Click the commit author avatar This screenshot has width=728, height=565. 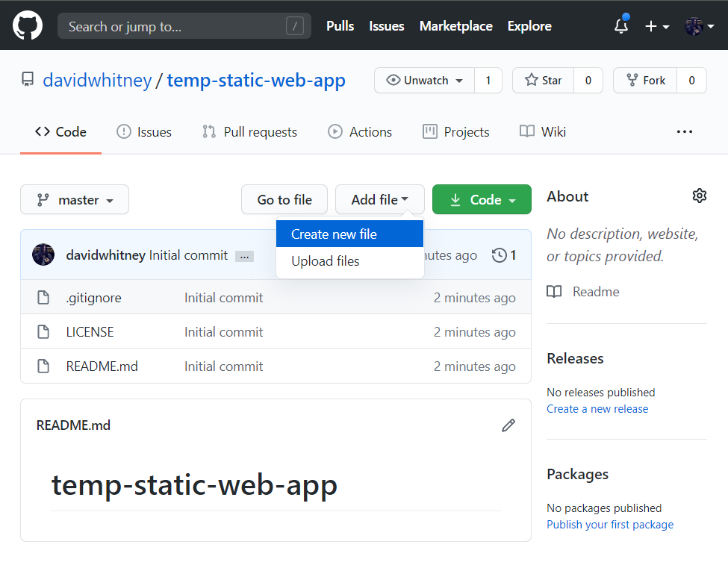pos(43,255)
